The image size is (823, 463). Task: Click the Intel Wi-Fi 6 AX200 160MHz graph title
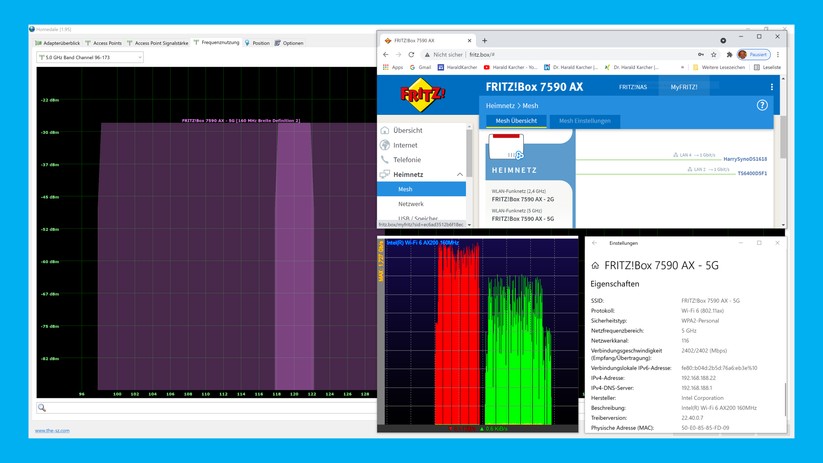point(423,243)
